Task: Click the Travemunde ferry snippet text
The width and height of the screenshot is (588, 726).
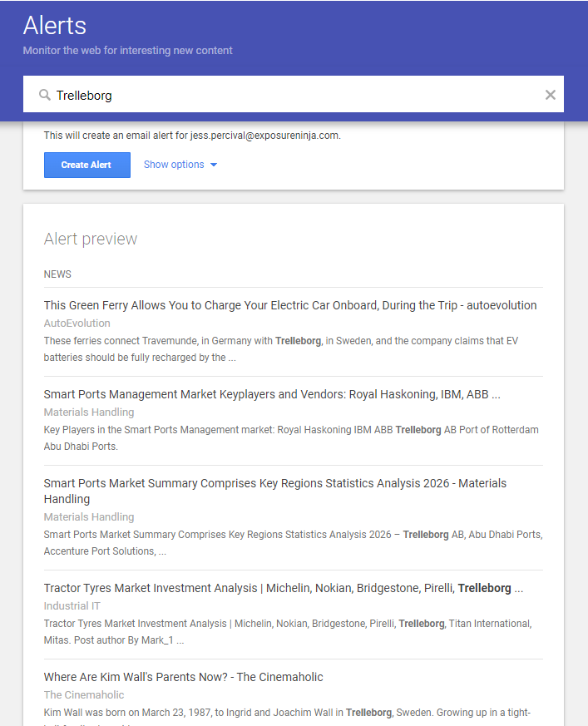Action: pos(281,349)
